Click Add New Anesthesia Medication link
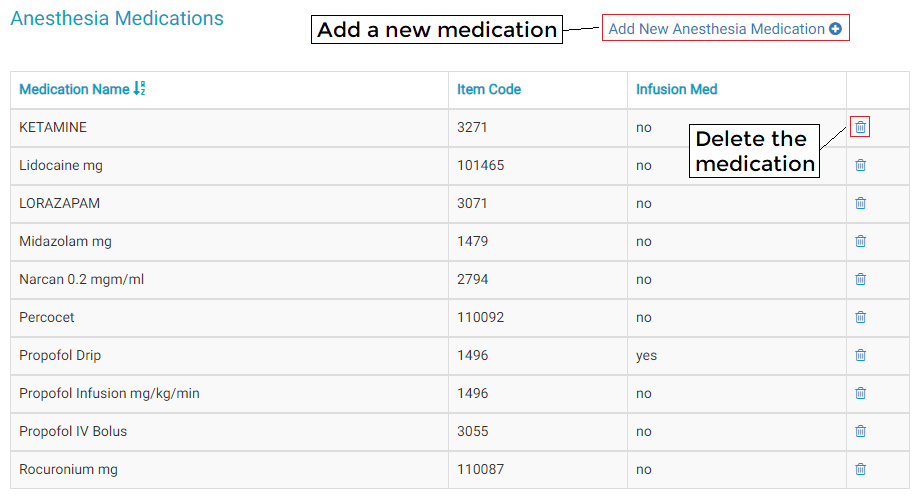 pyautogui.click(x=716, y=29)
